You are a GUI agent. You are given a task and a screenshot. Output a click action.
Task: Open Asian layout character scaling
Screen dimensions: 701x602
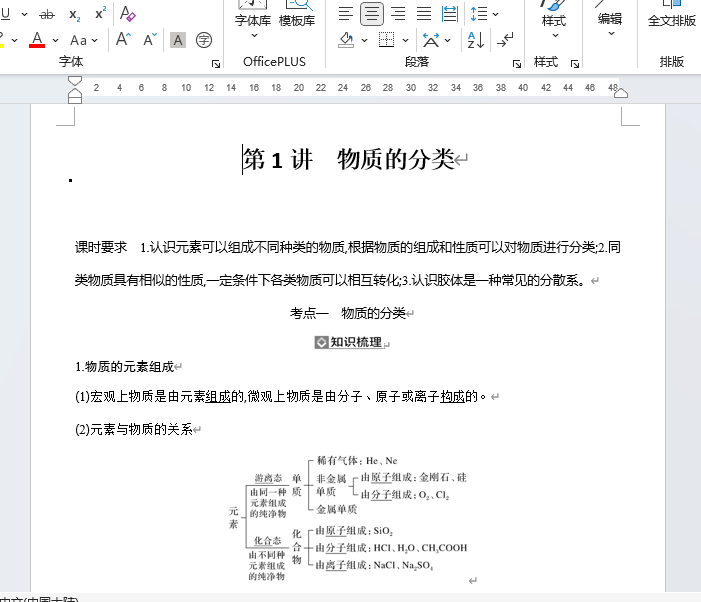pyautogui.click(x=436, y=40)
